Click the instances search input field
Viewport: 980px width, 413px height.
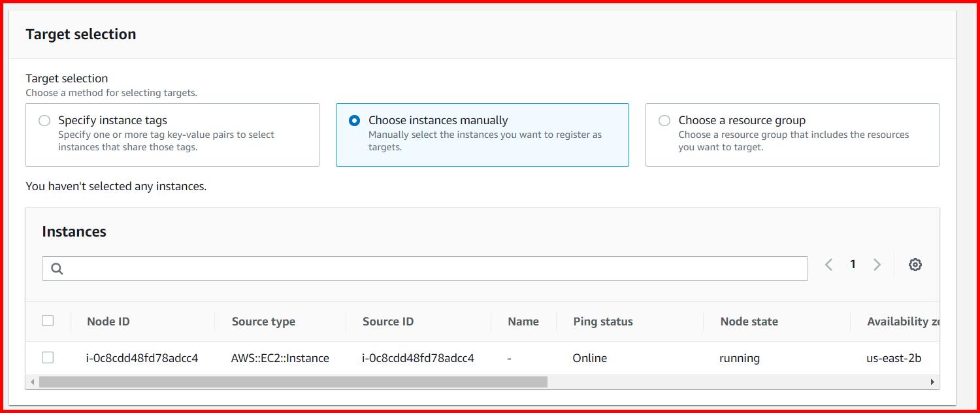(425, 268)
